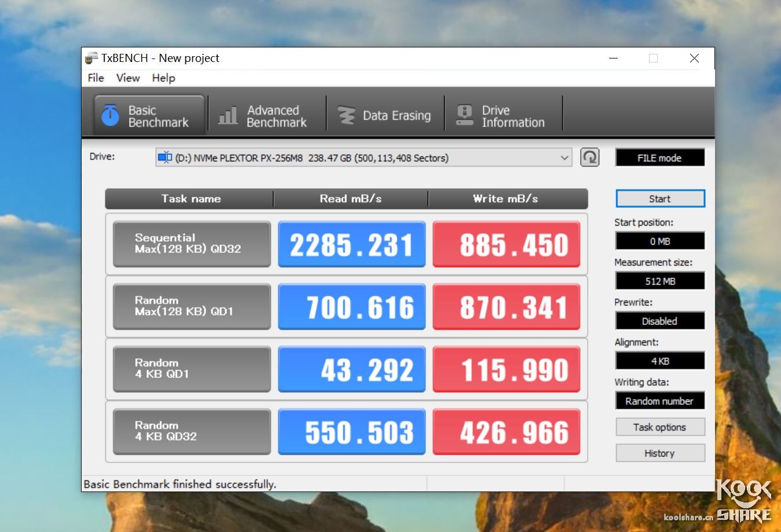Click the Drive: label
781x532 pixels.
coord(102,156)
